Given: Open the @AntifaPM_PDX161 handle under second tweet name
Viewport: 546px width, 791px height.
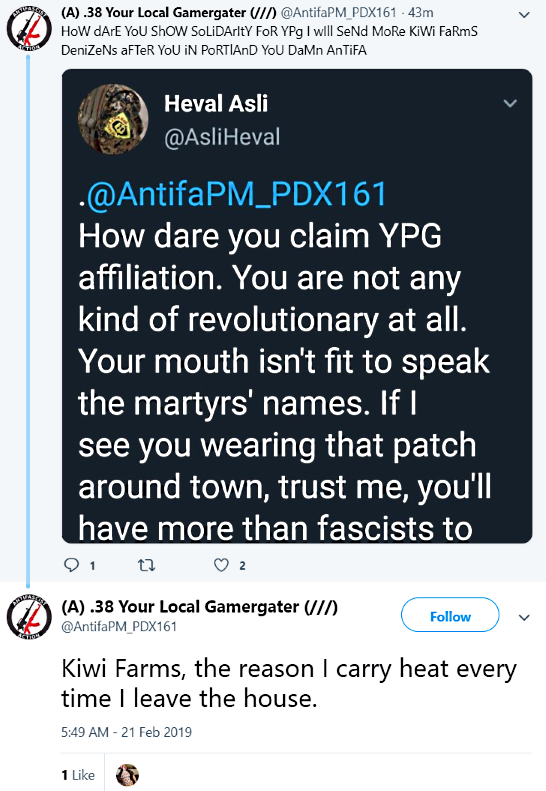Looking at the screenshot, I should tap(119, 627).
